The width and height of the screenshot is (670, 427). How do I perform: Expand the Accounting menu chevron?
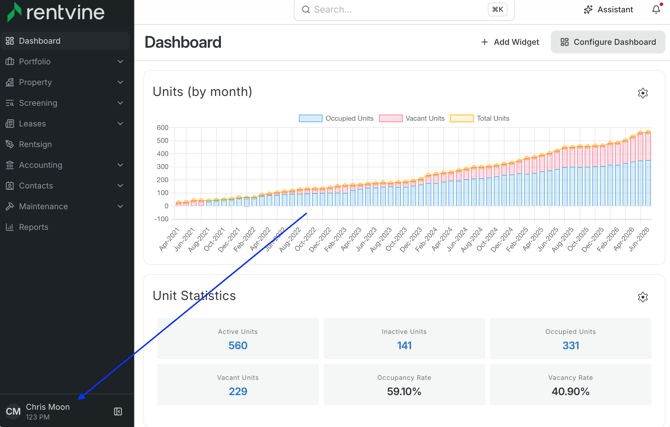click(120, 165)
